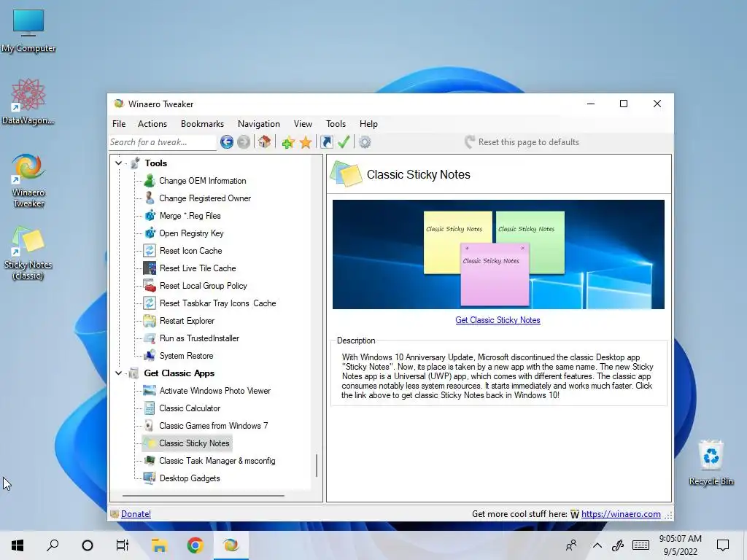Click the Change OEM Information icon

[x=150, y=181]
